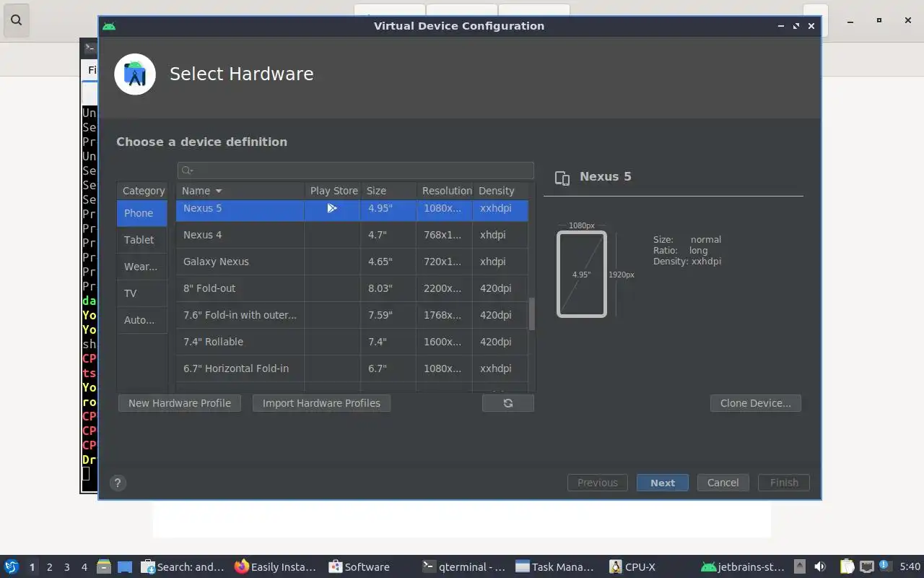Click the Clone Device button

(x=756, y=403)
